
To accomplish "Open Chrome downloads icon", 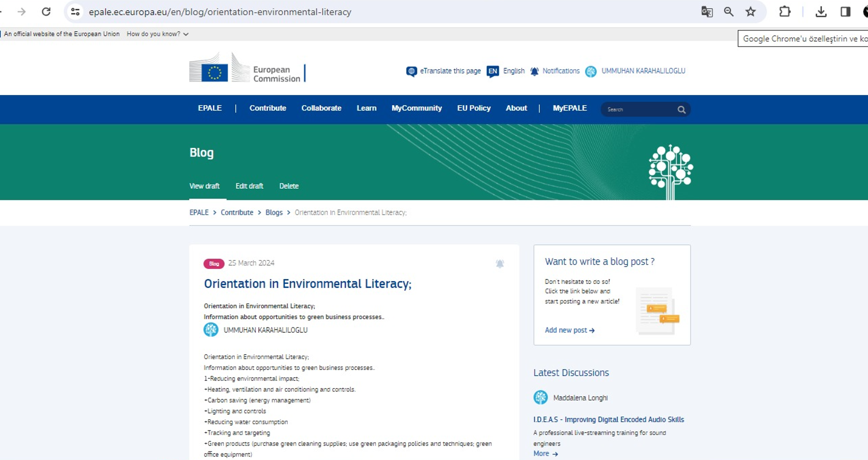I will (x=821, y=12).
